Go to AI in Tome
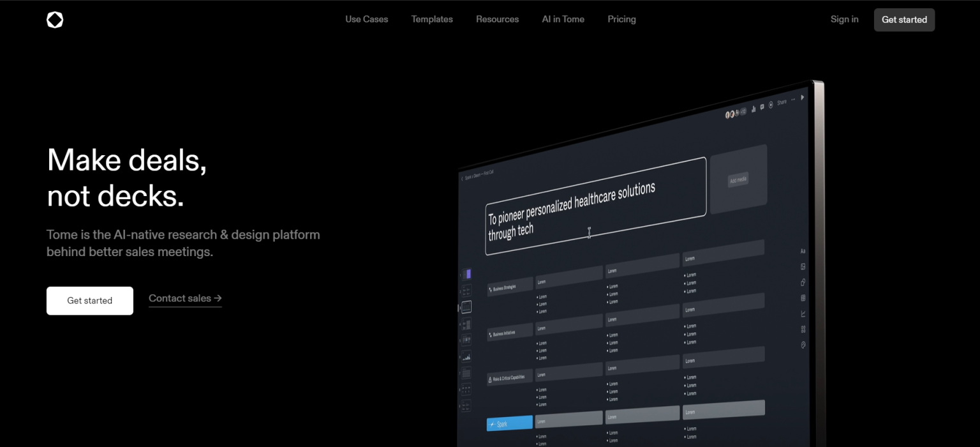Image resolution: width=980 pixels, height=447 pixels. [563, 19]
